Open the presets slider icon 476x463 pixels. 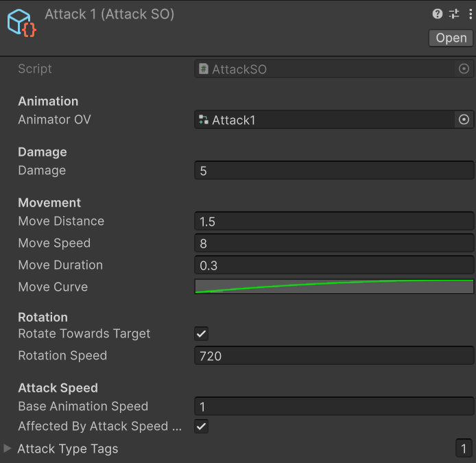pos(454,14)
